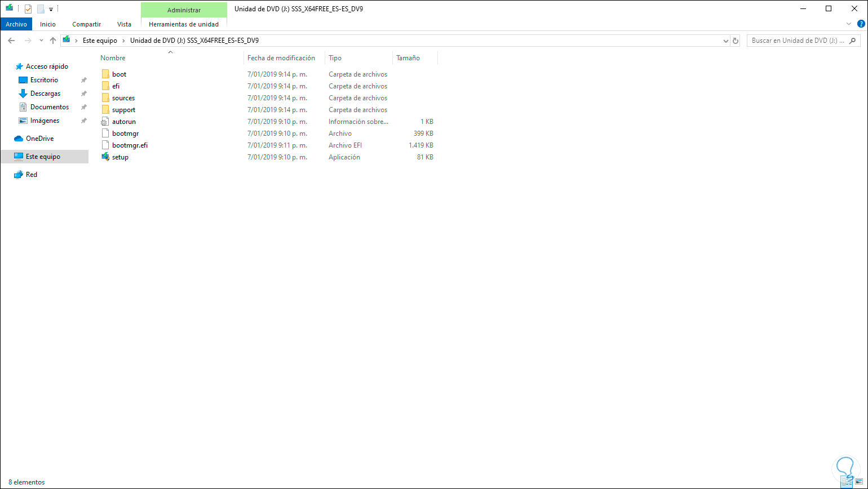Select the file name 'bootmgr.efi'
The image size is (868, 489).
point(130,145)
